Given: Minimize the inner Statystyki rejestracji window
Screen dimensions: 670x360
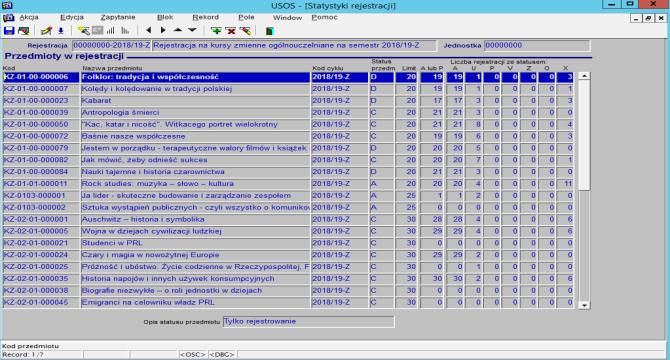Looking at the screenshot, I should pos(636,18).
